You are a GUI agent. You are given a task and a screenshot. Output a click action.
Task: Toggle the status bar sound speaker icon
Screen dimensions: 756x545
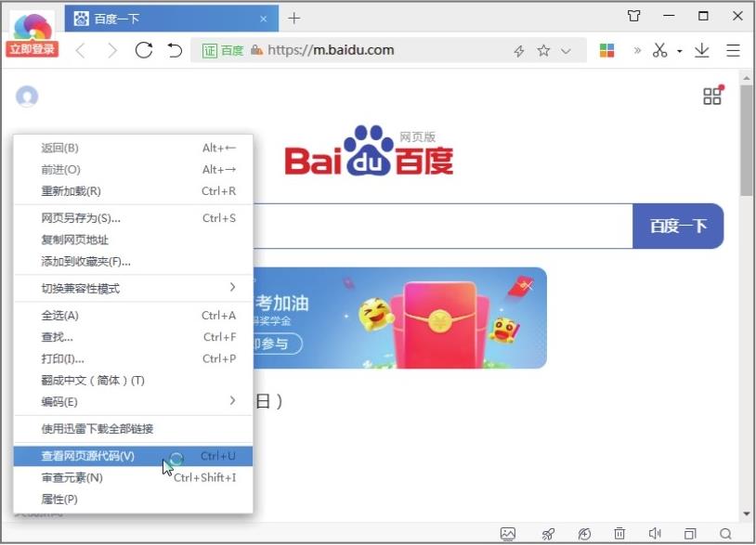tap(655, 534)
